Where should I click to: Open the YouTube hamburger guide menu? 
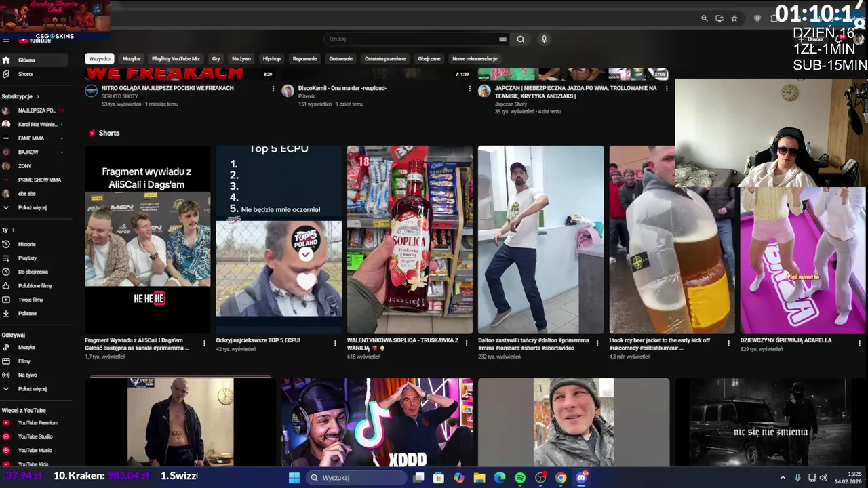(6, 40)
